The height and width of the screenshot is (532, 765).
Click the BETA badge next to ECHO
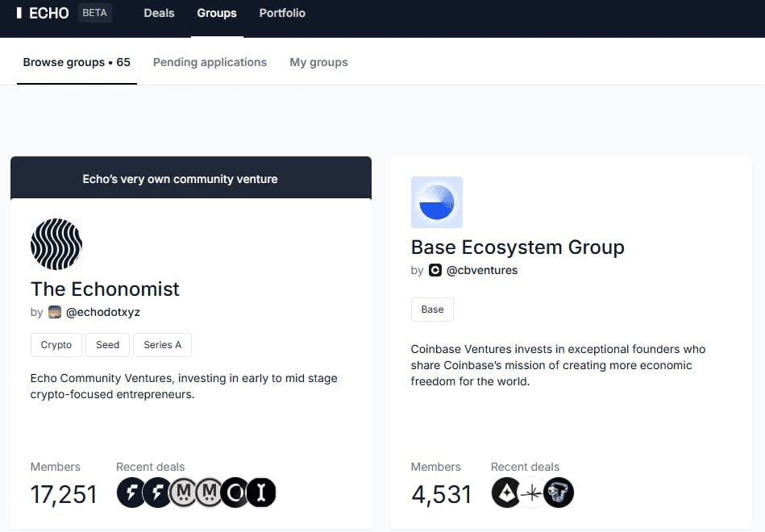tap(94, 13)
